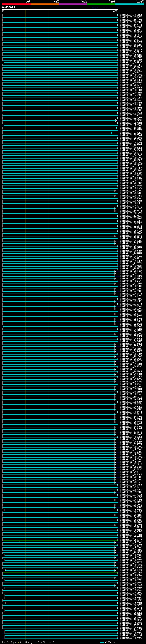The height and width of the screenshot is (644, 146).
Task: Select the UniRef100_Q8ILV2 label
Action: [131, 181]
